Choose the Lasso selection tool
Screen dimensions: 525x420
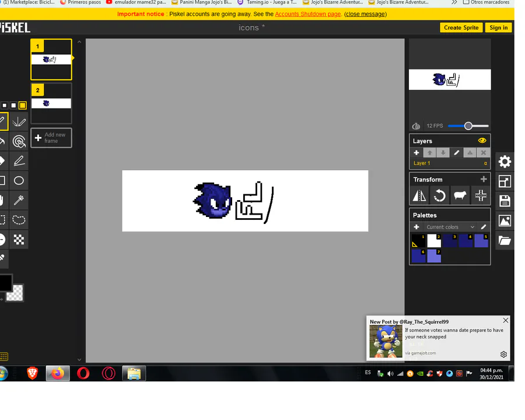[x=19, y=220]
